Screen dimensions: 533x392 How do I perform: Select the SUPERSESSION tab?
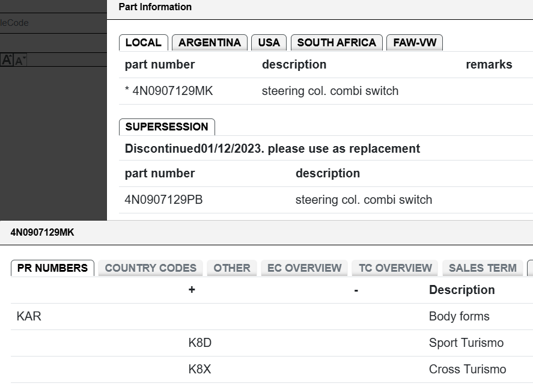pos(167,127)
